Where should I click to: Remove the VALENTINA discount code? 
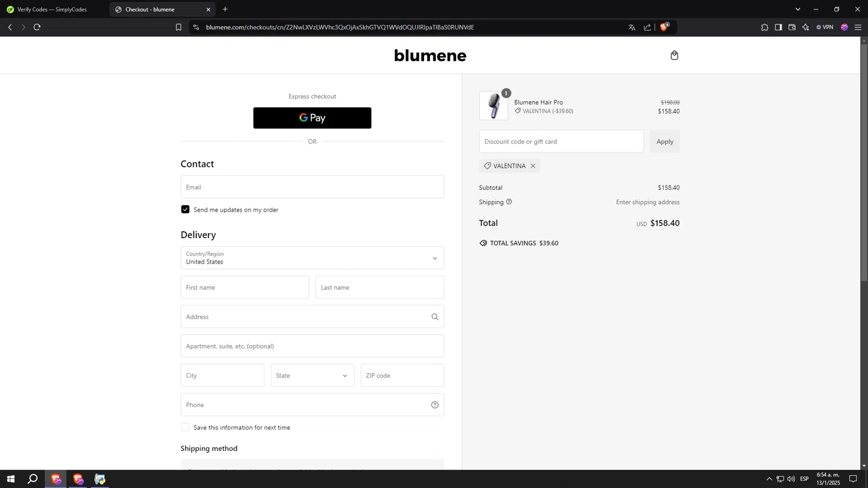533,166
